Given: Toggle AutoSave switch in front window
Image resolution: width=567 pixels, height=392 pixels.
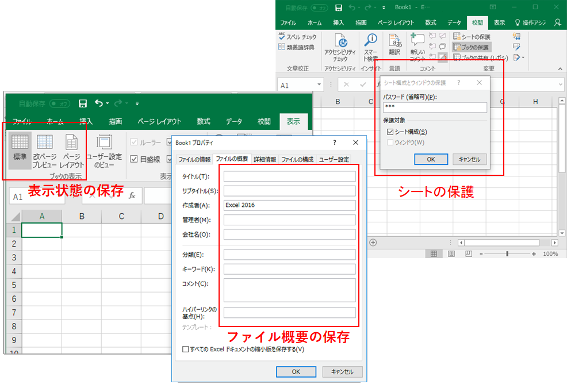Looking at the screenshot, I should (60, 103).
